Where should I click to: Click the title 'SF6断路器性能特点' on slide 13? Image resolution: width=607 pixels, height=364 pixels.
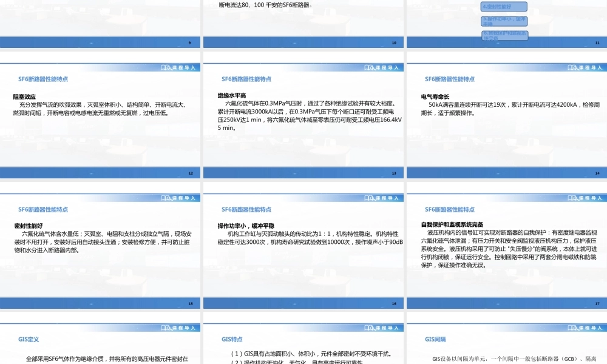246,79
